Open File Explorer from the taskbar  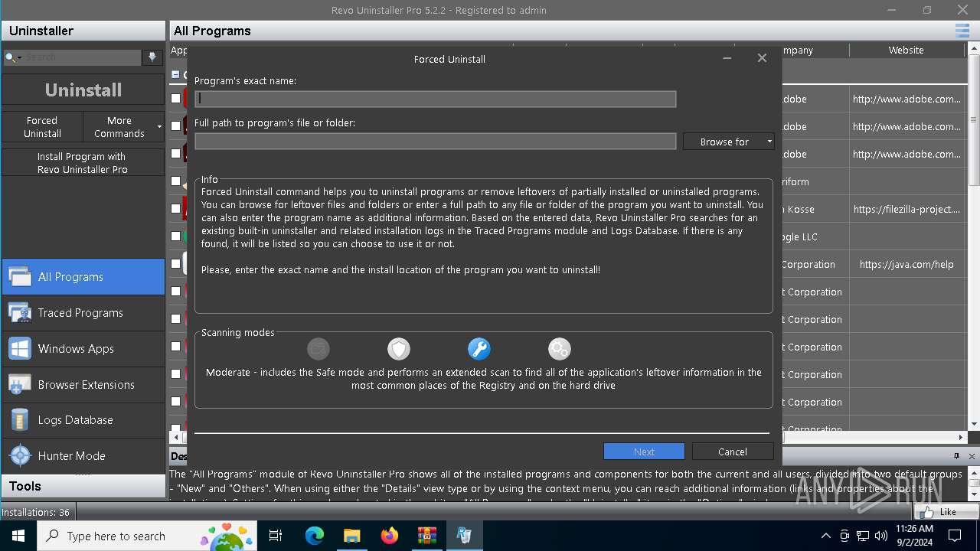351,536
